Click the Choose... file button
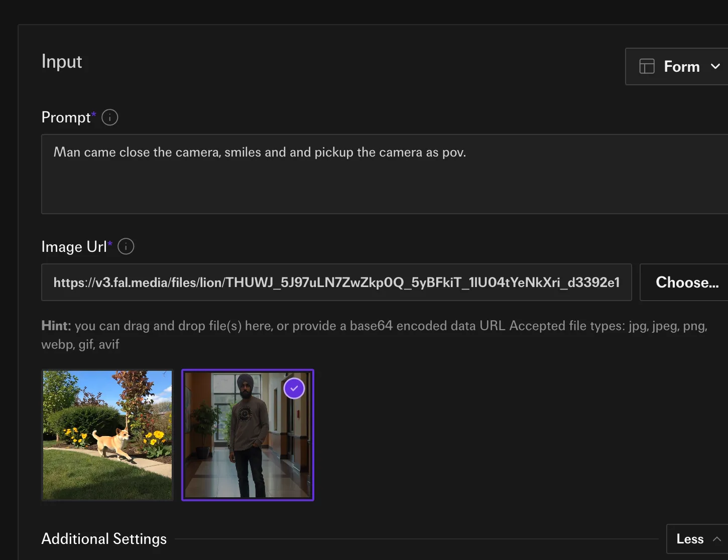Screen dimensions: 728x560 (686, 283)
